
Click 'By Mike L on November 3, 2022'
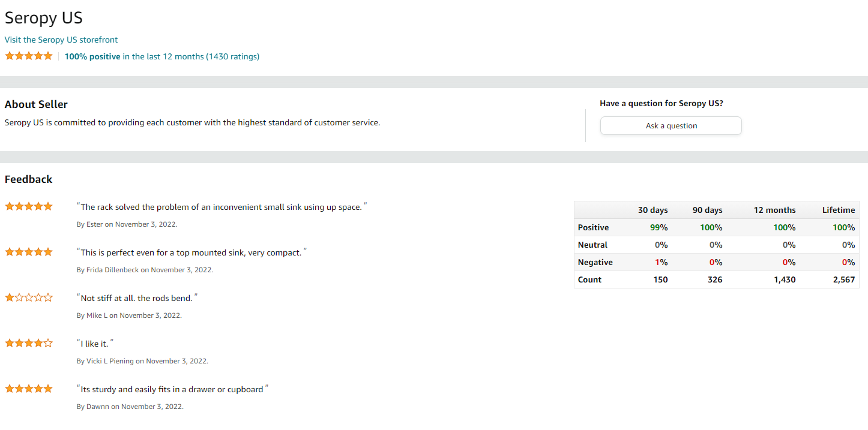click(129, 315)
